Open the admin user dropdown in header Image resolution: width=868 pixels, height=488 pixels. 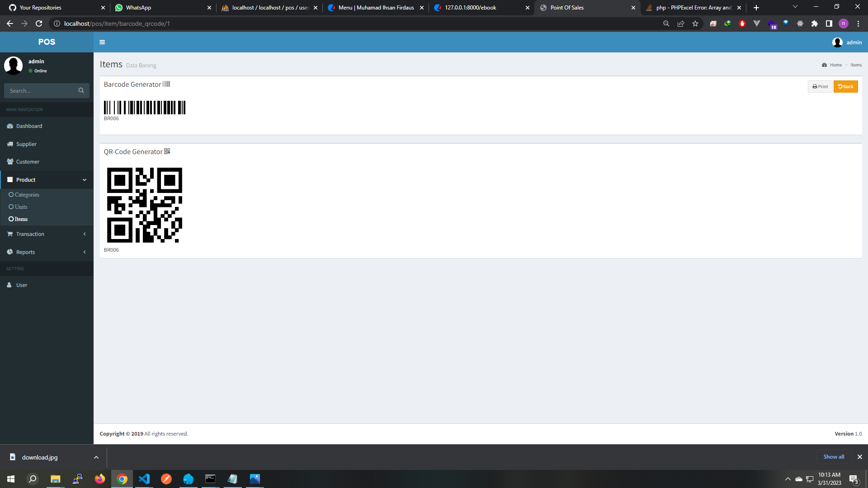(x=847, y=42)
